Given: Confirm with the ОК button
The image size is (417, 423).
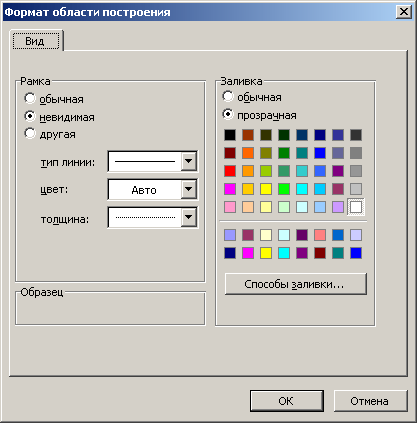Looking at the screenshot, I should [287, 401].
